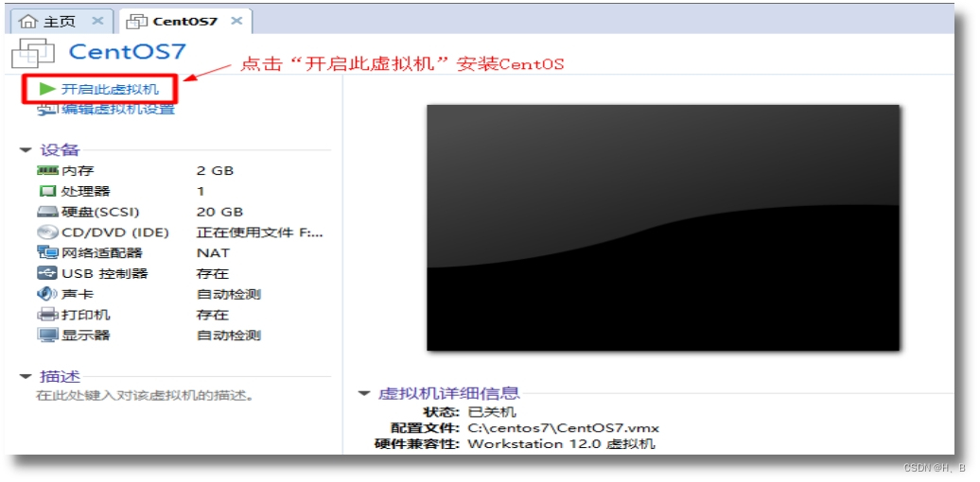Click the 内存 memory chip icon
Viewport: 980px width, 482px height.
(x=47, y=170)
